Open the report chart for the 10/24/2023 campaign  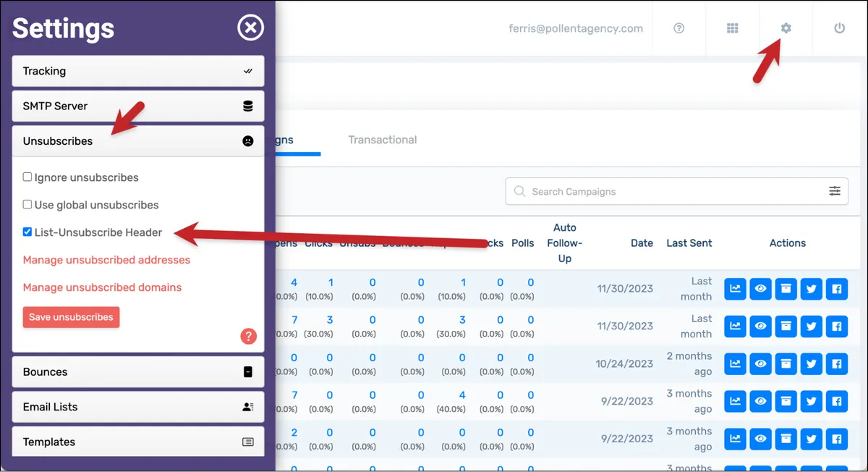click(x=736, y=363)
